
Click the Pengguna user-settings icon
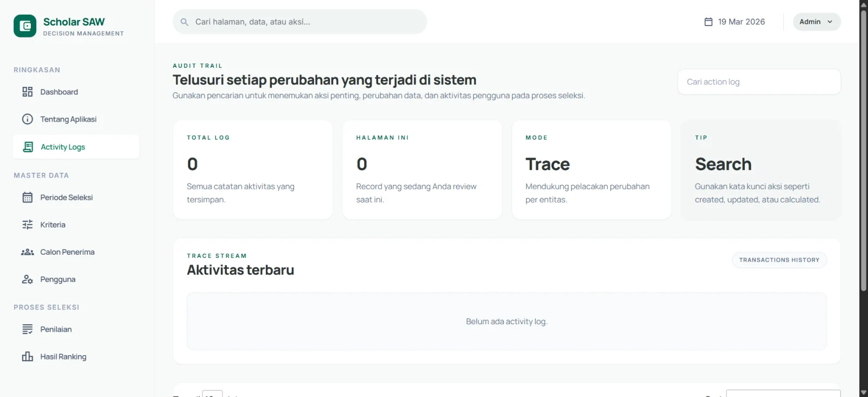pos(27,280)
